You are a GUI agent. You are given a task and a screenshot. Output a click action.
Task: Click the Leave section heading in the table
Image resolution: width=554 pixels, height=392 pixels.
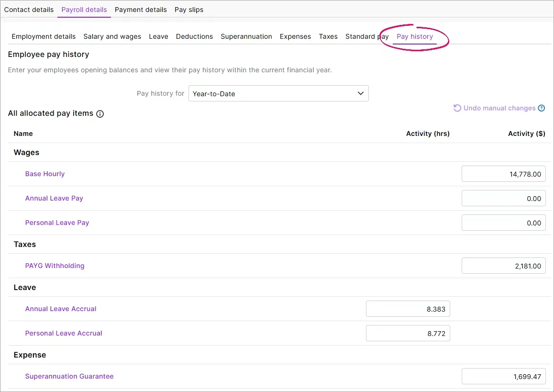pyautogui.click(x=25, y=287)
